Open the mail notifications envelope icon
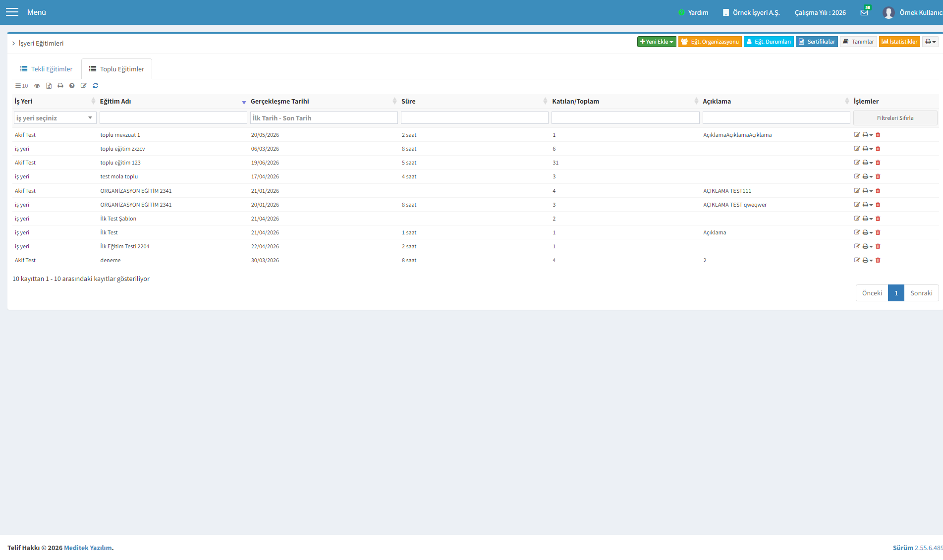Screen dimensions: 943x560 [864, 12]
